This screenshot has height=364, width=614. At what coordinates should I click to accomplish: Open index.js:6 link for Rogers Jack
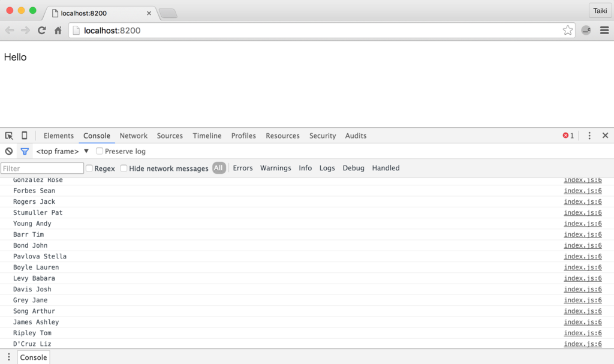tap(583, 201)
